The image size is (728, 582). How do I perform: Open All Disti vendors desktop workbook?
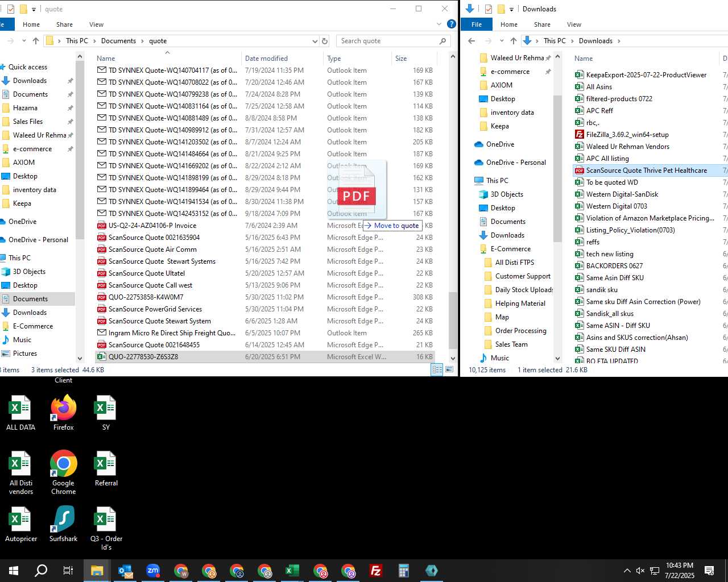coord(21,473)
